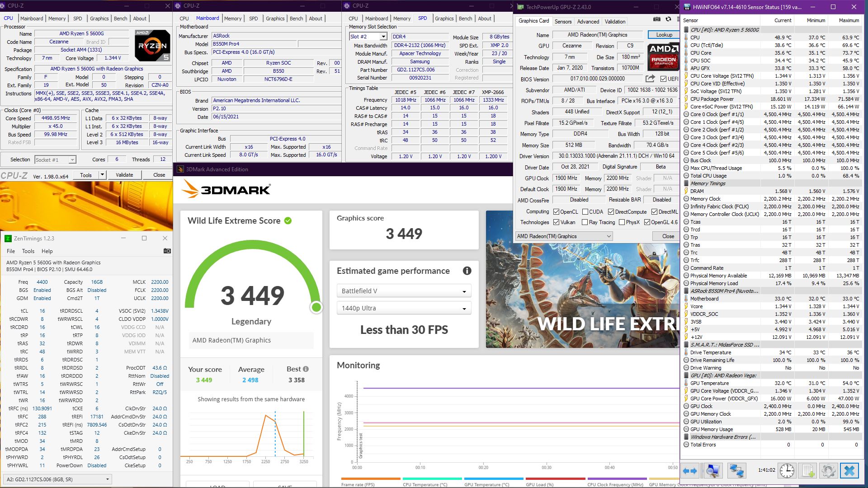Screen dimensions: 868x488
Task: Click the TechPowerUp GPU-Z title bar icon
Action: click(520, 7)
